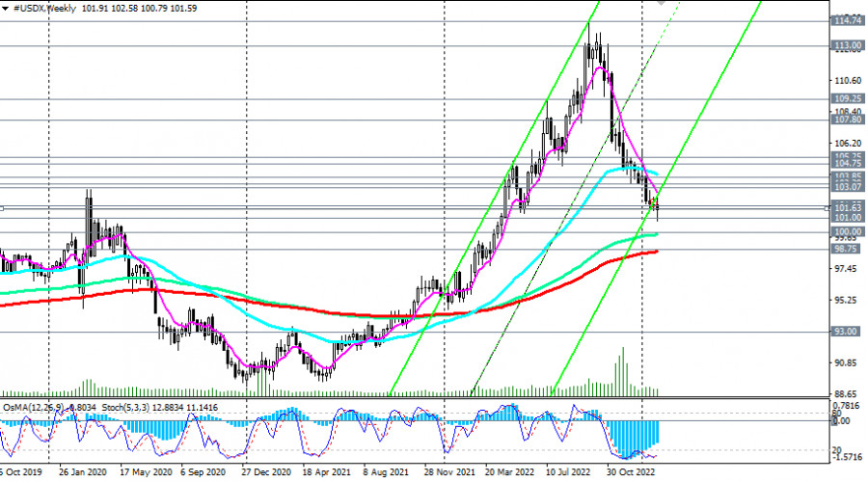868x482 pixels.
Task: Click the left-edge horizontal line anchor square
Action: point(3,208)
